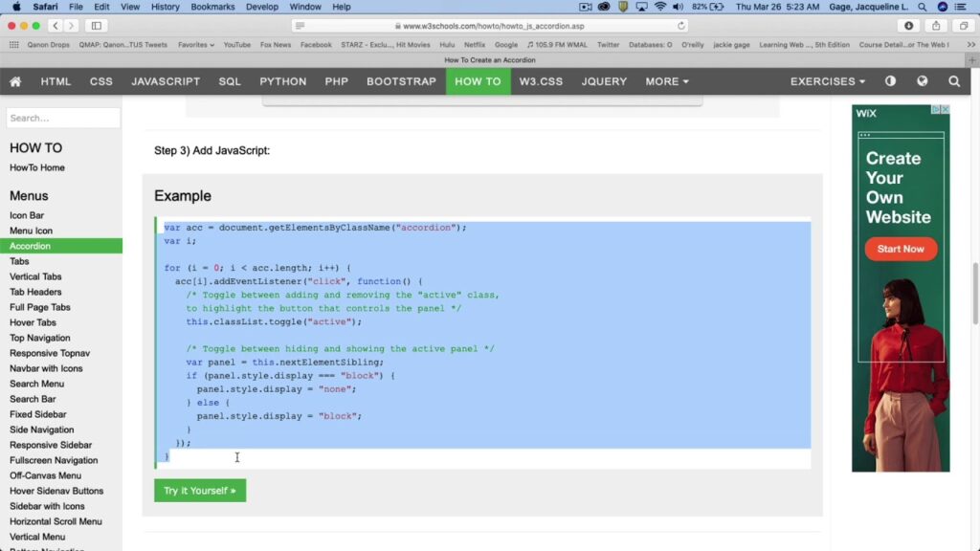This screenshot has width=980, height=551.
Task: Open the Safari share icon
Action: click(x=936, y=26)
